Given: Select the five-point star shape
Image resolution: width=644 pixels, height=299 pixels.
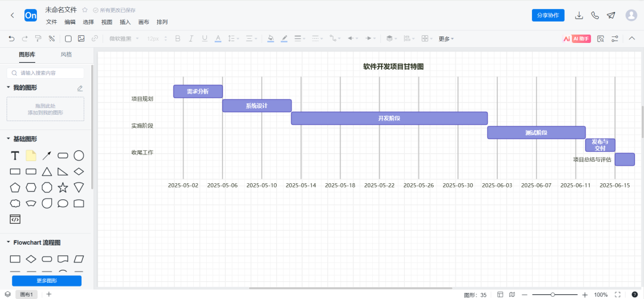Looking at the screenshot, I should point(63,187).
